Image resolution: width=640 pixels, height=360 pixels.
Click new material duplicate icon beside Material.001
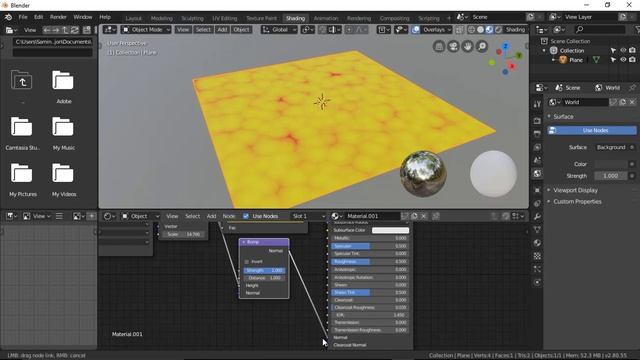(x=414, y=216)
